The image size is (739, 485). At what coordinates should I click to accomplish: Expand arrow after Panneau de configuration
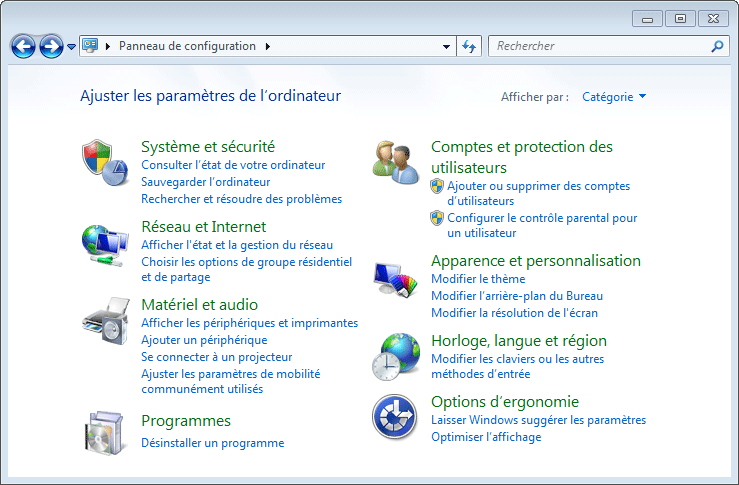268,46
